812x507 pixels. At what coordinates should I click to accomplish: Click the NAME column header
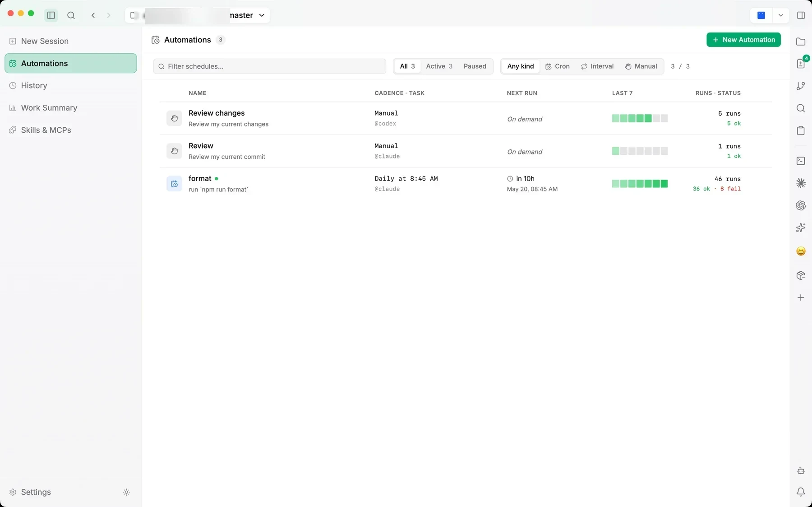197,93
